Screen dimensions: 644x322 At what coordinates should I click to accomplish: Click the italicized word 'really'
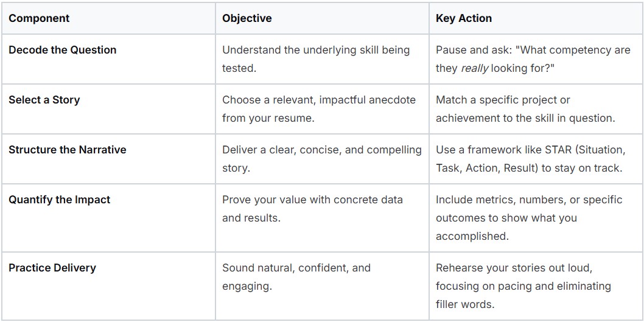pyautogui.click(x=475, y=68)
